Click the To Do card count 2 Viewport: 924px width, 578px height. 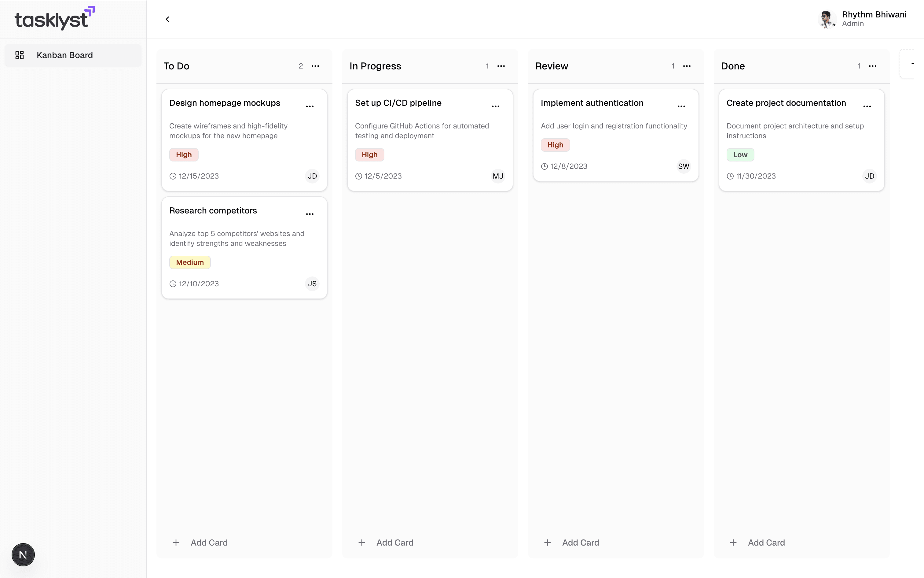301,66
